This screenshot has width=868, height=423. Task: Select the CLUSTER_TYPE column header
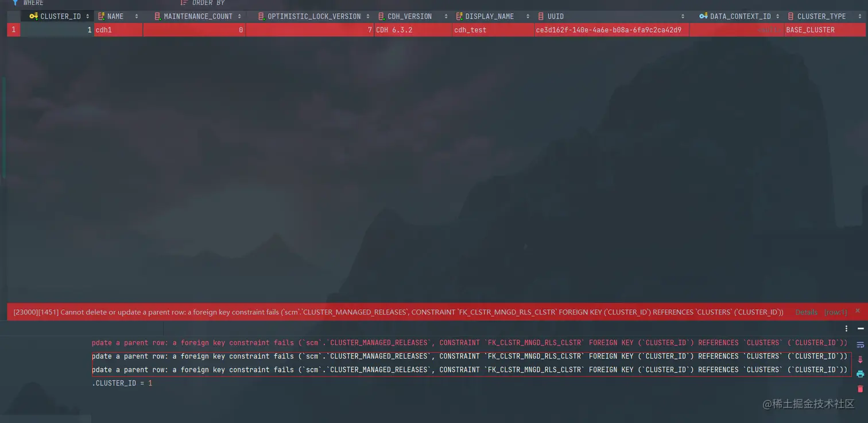825,16
